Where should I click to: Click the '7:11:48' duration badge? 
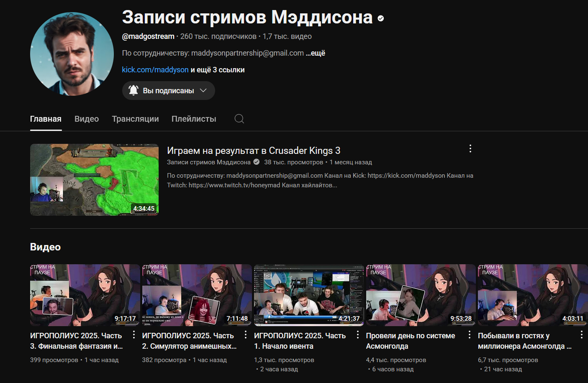point(237,319)
